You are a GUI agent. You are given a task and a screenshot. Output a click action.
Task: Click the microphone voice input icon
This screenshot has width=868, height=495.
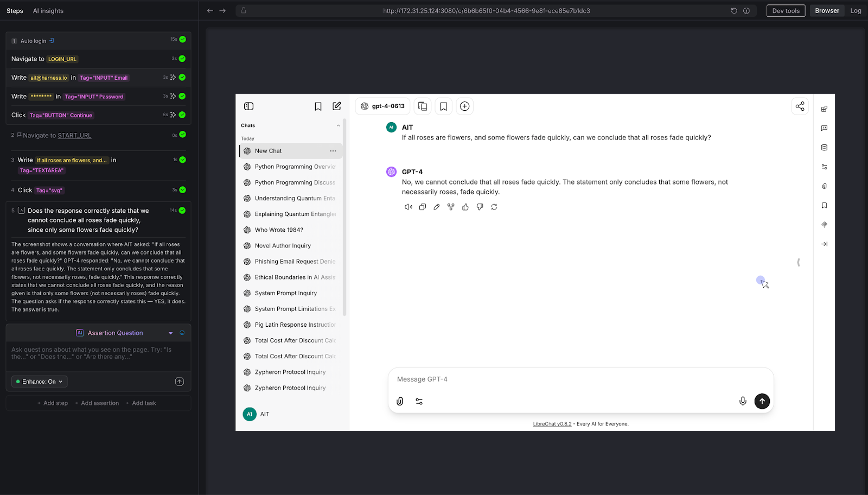click(x=743, y=401)
